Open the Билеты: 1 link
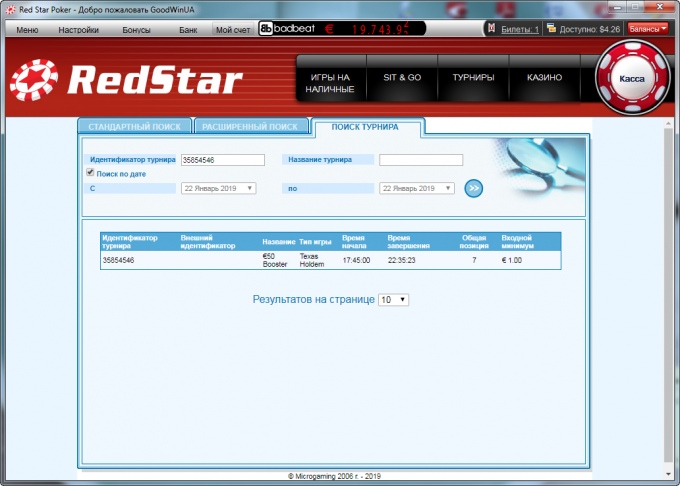 (520, 29)
